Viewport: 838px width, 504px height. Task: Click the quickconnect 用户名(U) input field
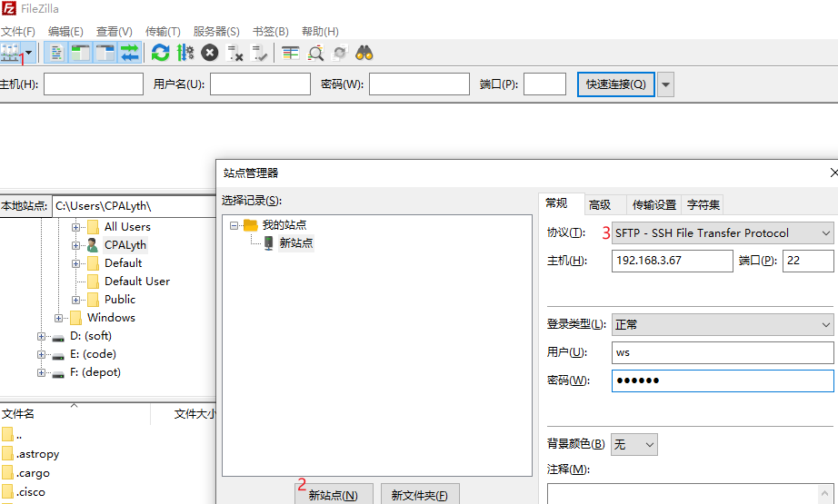click(x=260, y=84)
